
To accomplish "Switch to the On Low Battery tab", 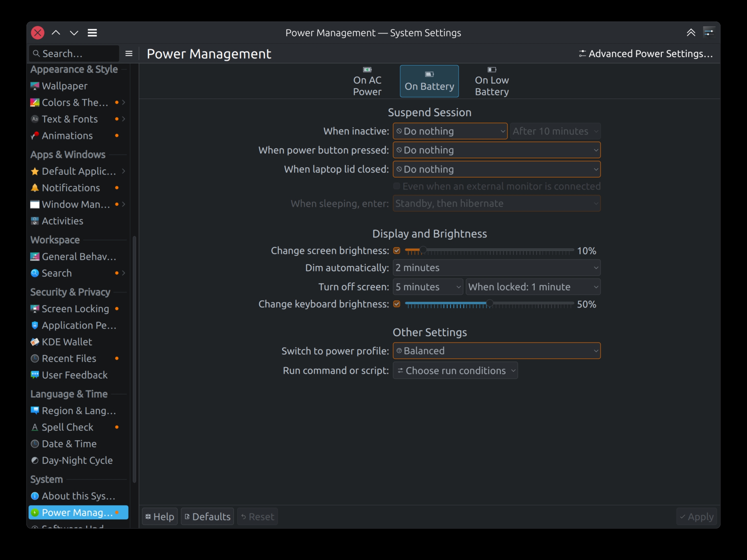I will [x=492, y=81].
